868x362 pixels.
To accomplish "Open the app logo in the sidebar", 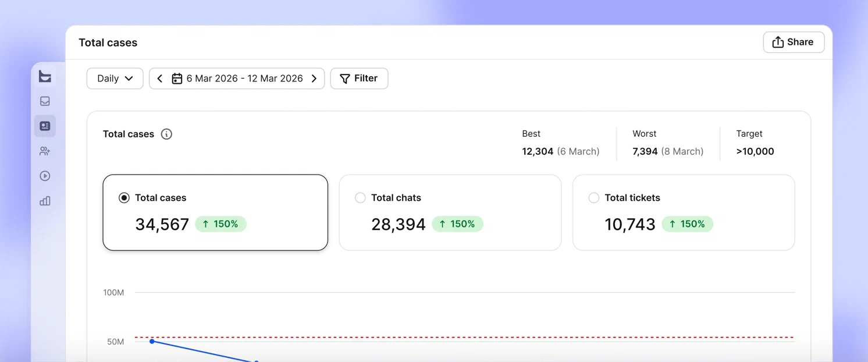I will pos(45,76).
